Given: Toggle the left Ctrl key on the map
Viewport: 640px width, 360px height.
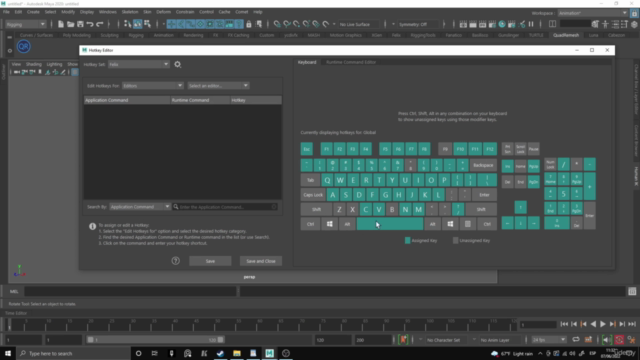Looking at the screenshot, I should (310, 224).
